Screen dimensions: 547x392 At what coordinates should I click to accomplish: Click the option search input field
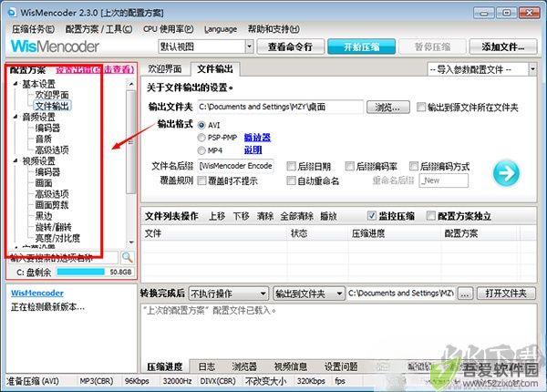pyautogui.click(x=64, y=258)
